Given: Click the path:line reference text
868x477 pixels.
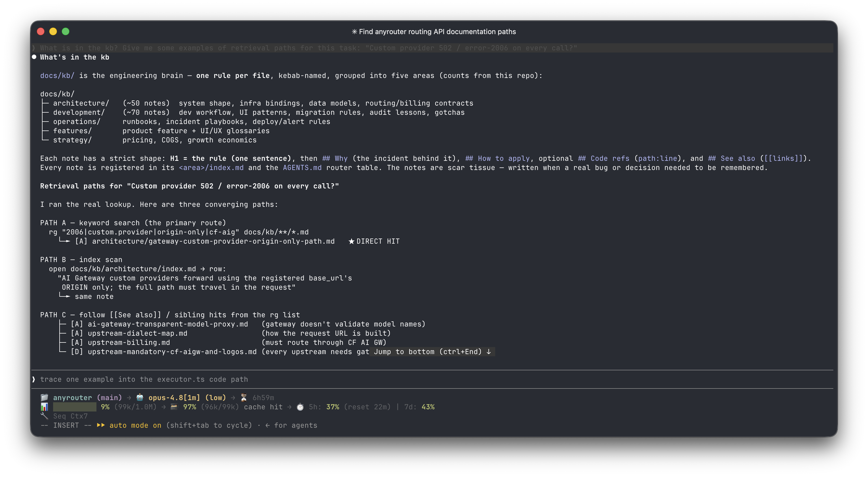Looking at the screenshot, I should point(658,158).
